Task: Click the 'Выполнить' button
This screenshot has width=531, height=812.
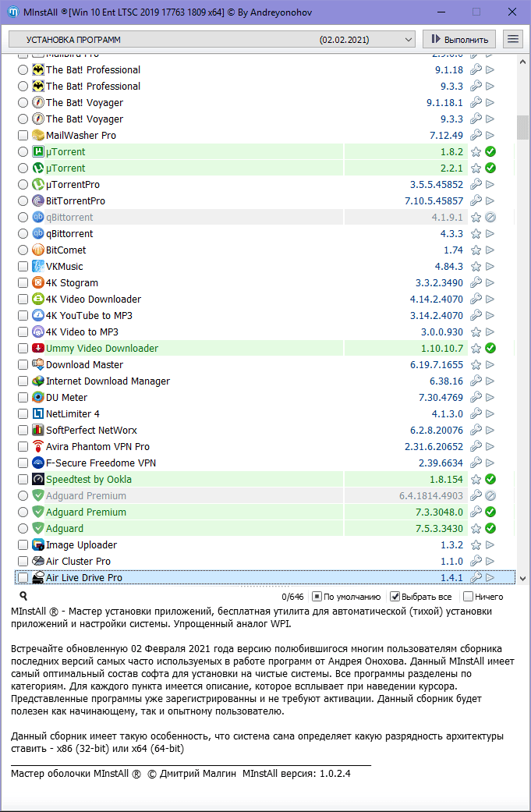Action: pyautogui.click(x=459, y=39)
